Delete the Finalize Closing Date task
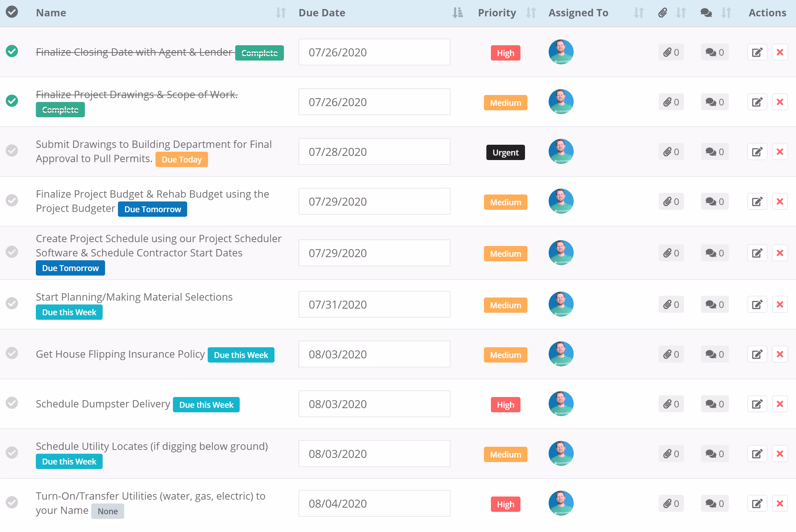 [x=780, y=53]
